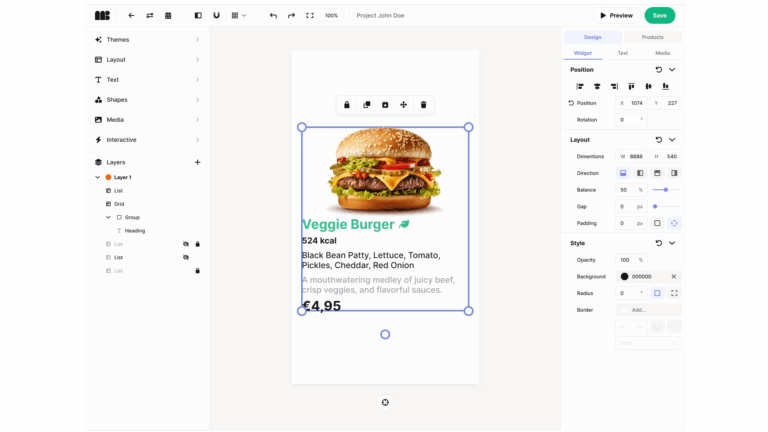Select the third Direction option
This screenshot has width=768, height=432.
[657, 173]
